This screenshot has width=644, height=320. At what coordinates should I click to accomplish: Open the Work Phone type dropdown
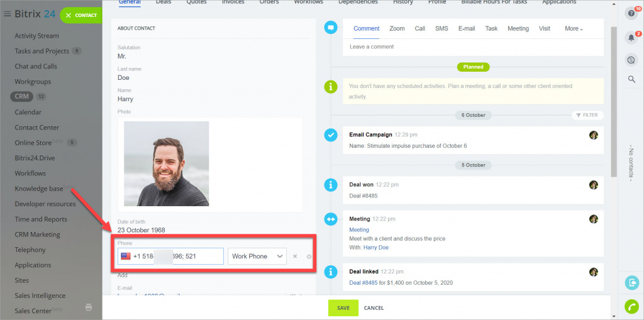click(x=257, y=257)
